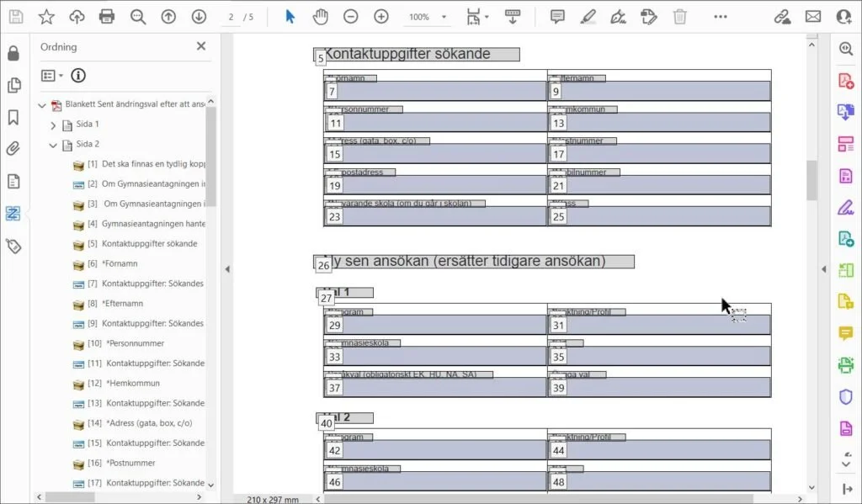Viewport: 862px width, 504px height.
Task: Click the scrolling mode keyboard icon
Action: pyautogui.click(x=513, y=17)
